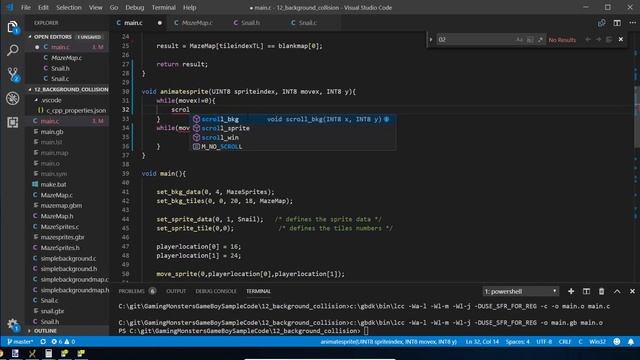
Task: Open the powershell terminal selector dropdown
Action: 520,291
